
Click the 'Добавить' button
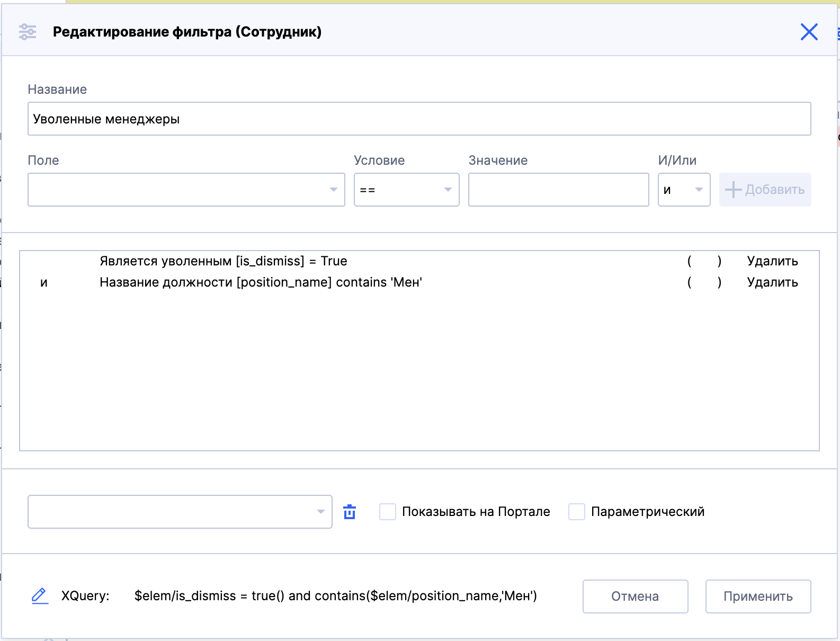[765, 190]
